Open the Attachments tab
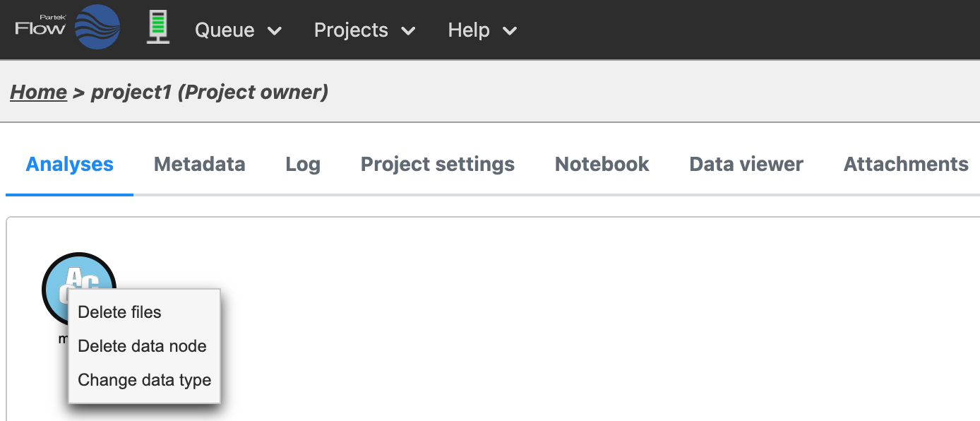 905,164
